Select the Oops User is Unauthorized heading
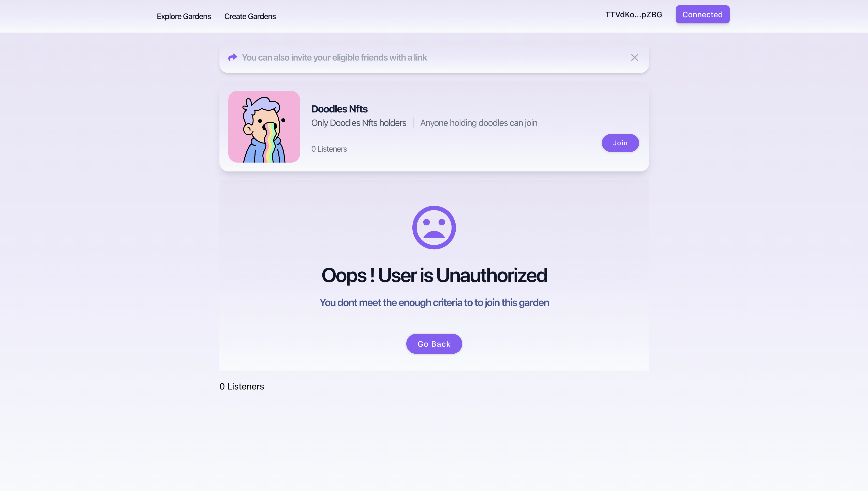868x491 pixels. (x=434, y=275)
